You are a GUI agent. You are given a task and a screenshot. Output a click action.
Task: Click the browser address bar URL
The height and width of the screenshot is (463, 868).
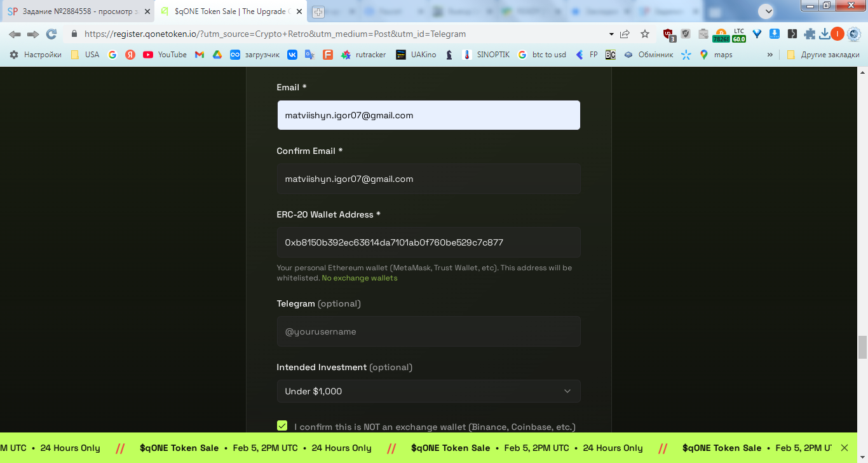tap(275, 34)
